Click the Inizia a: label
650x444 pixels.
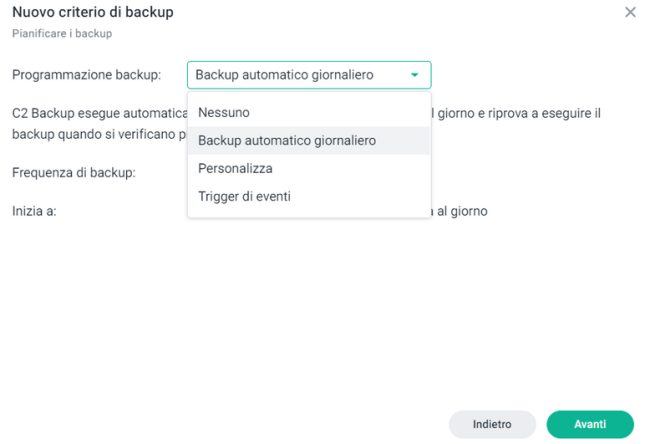[x=34, y=212]
